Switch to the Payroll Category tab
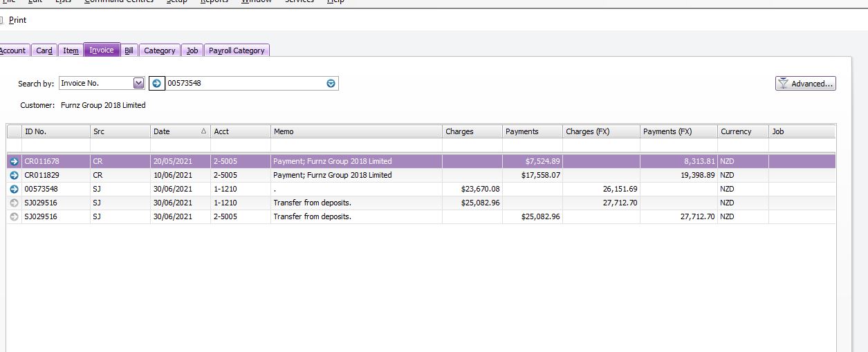The image size is (868, 352). click(237, 50)
